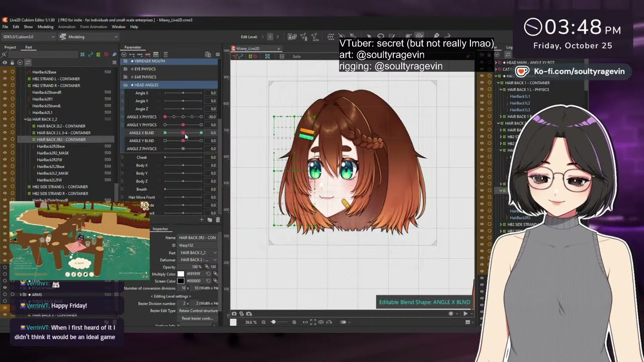Click the Name field in Inspector
Viewport: 644px width, 362px height.
pyautogui.click(x=198, y=238)
